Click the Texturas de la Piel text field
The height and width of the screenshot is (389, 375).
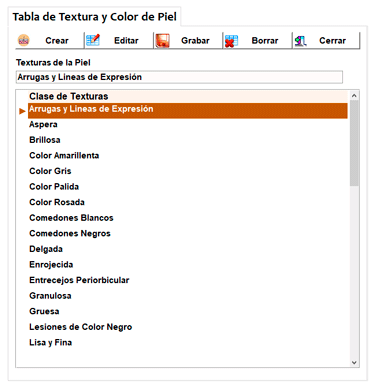(179, 77)
